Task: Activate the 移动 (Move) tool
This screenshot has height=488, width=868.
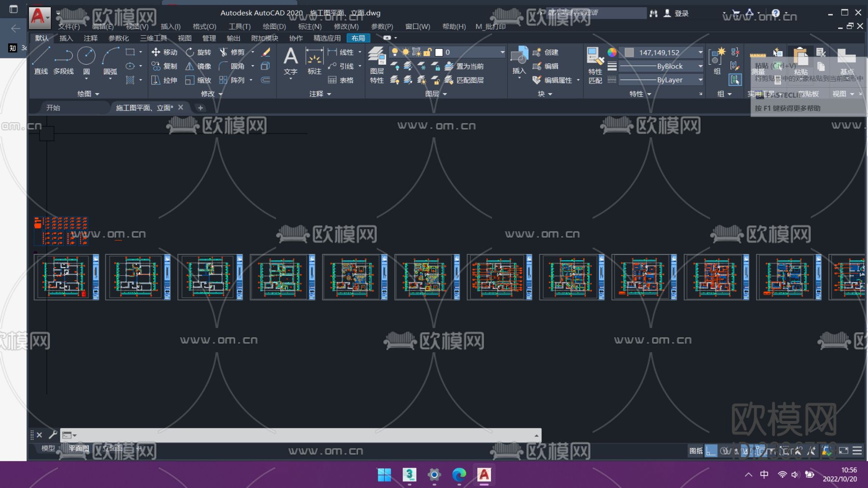Action: click(164, 52)
